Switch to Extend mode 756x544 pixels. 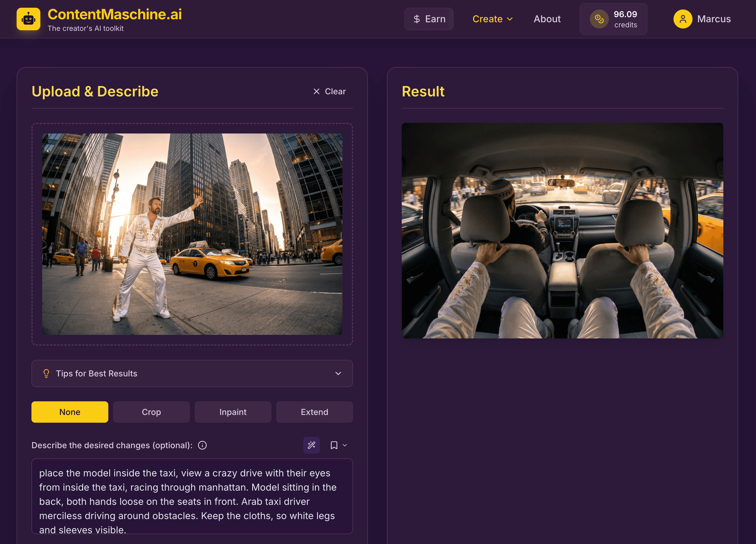pos(314,412)
